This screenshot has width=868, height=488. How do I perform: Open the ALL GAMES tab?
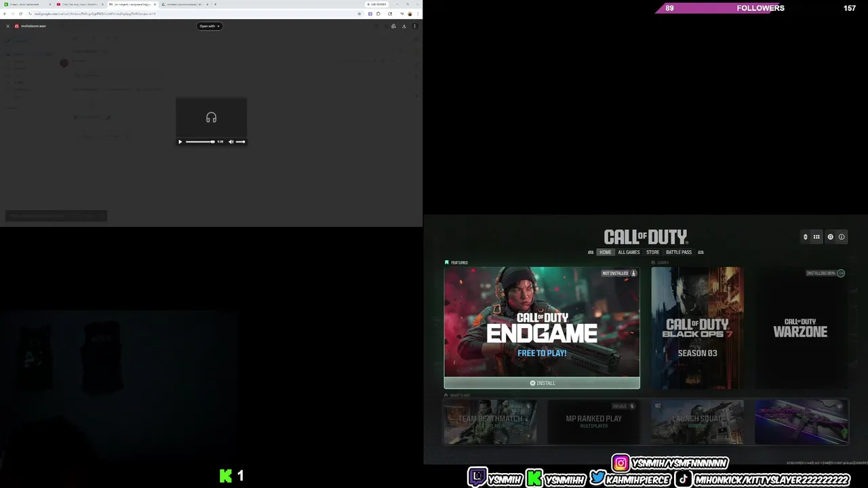click(629, 252)
